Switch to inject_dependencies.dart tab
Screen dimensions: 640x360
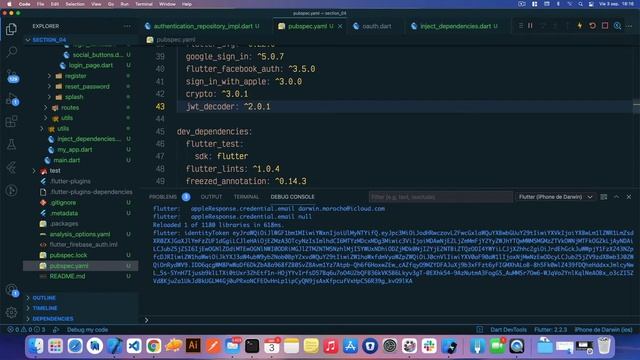(x=455, y=26)
